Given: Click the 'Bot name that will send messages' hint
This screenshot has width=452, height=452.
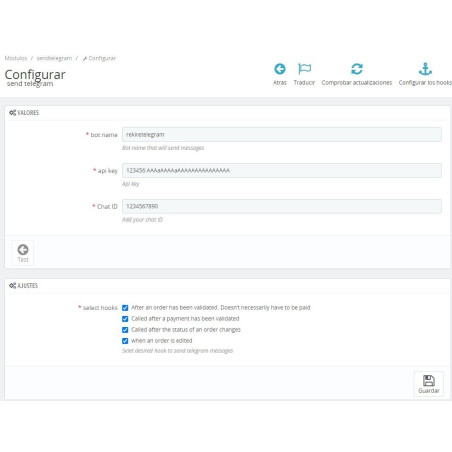Looking at the screenshot, I should [163, 148].
